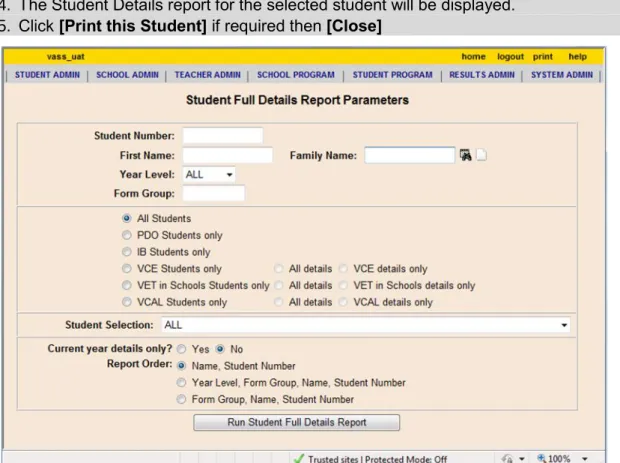Select IB Students only option

point(127,252)
